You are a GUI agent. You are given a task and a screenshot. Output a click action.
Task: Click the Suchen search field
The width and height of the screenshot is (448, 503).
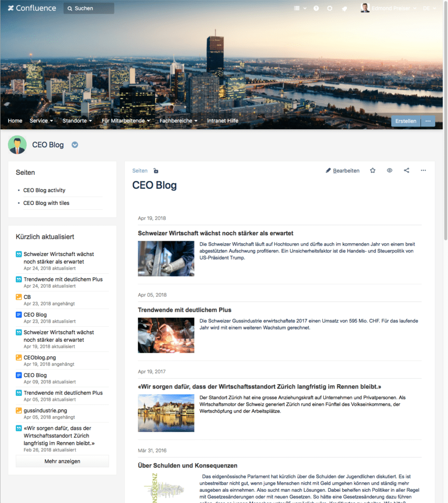(x=89, y=8)
